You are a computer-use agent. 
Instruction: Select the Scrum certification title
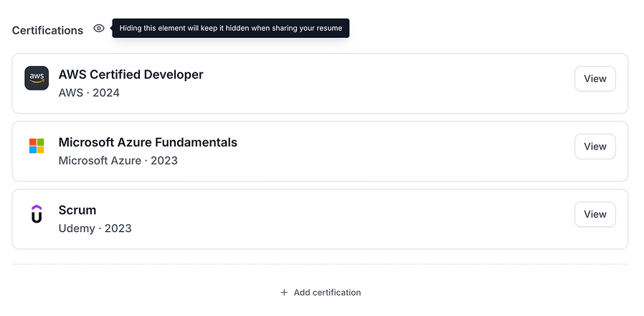pos(77,210)
